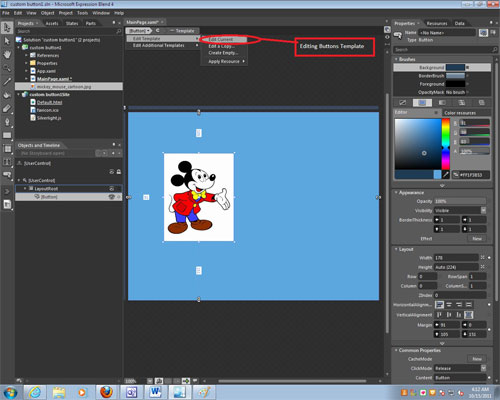Select the Button control tool
500x400 pixels.
(x=7, y=175)
